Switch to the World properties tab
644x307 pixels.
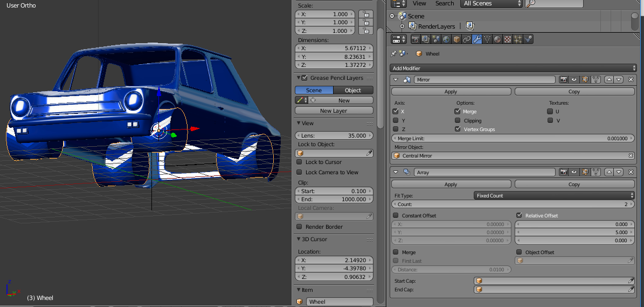(446, 39)
